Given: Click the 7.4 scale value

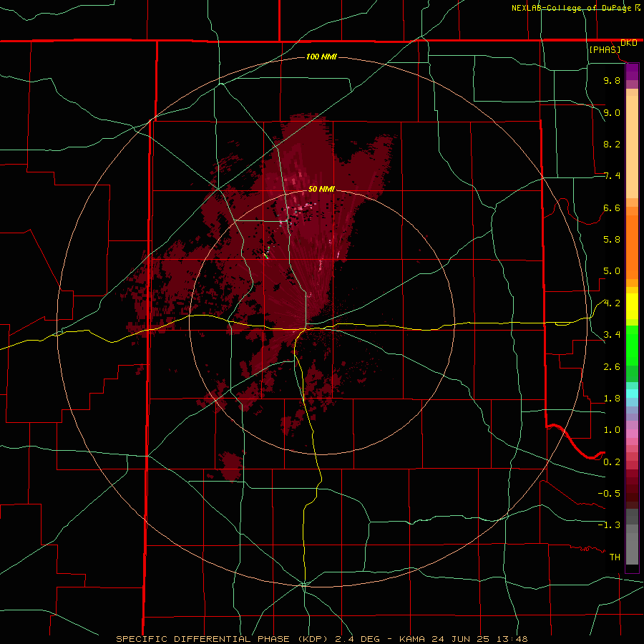Looking at the screenshot, I should tap(612, 176).
